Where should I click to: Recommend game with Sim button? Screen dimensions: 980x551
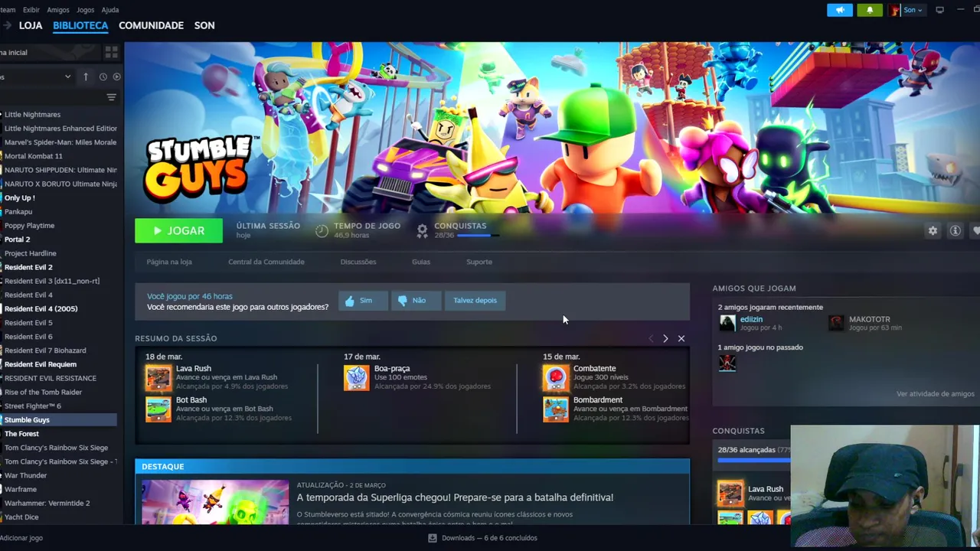(363, 300)
